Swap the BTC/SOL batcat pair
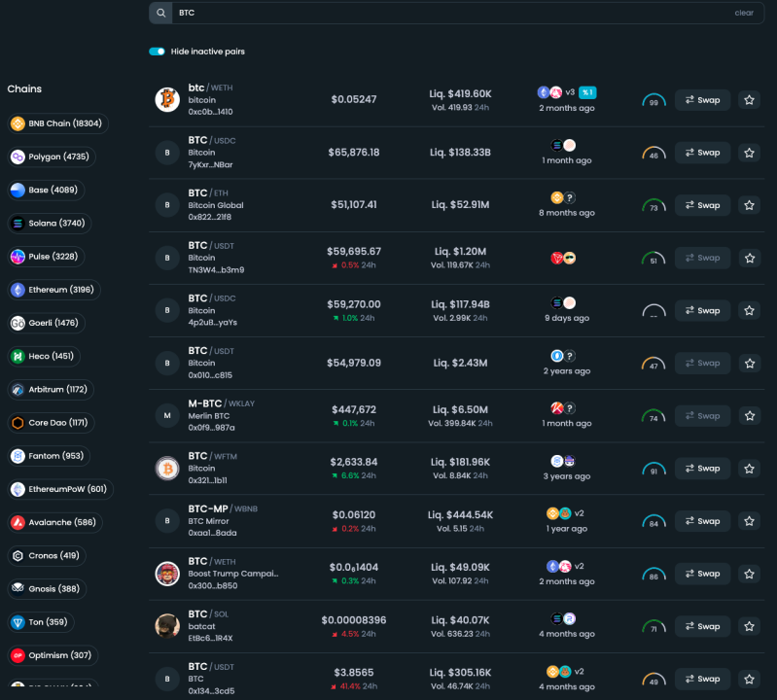This screenshot has height=700, width=777. pyautogui.click(x=702, y=627)
